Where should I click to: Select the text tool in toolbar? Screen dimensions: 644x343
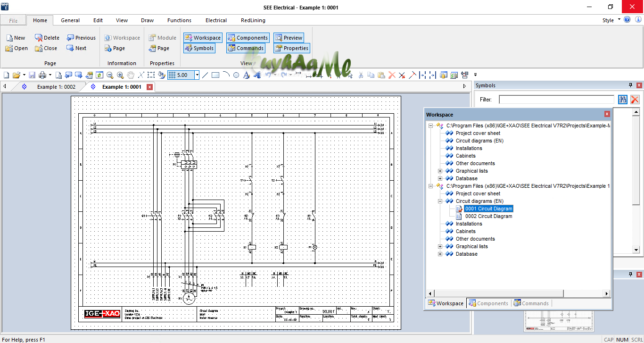[246, 75]
